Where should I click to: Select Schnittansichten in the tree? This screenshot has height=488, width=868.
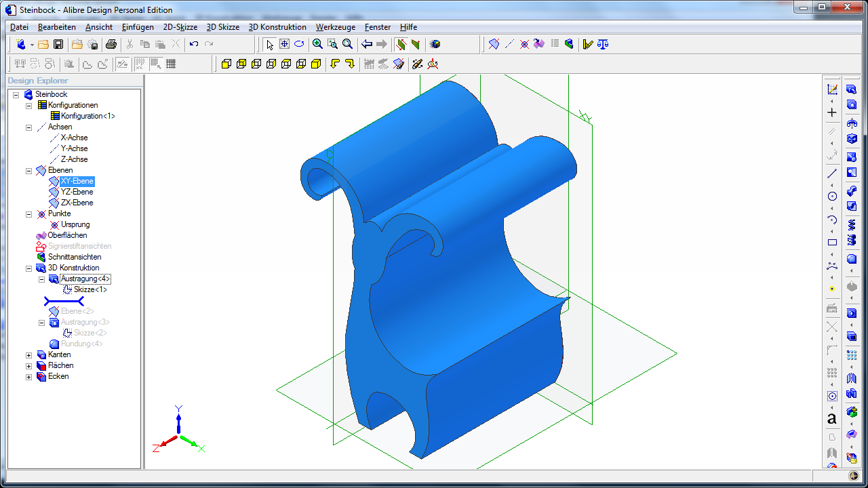(75, 257)
